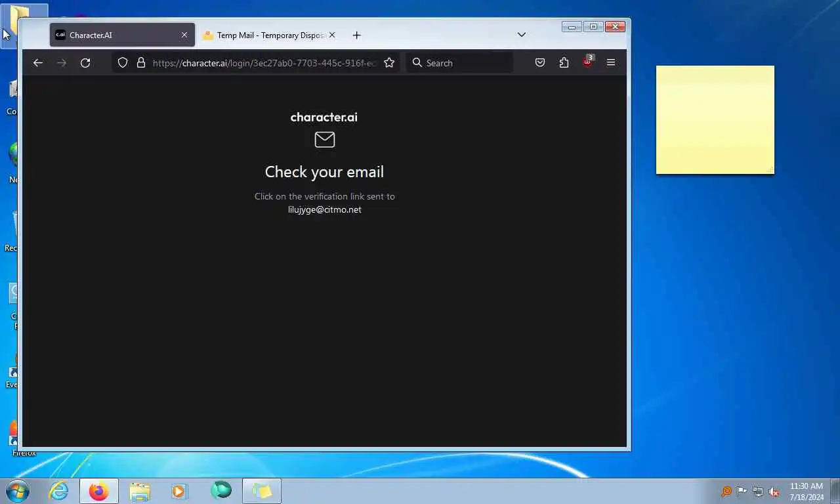This screenshot has width=840, height=504.
Task: Maximize the Firefox window
Action: (x=593, y=27)
